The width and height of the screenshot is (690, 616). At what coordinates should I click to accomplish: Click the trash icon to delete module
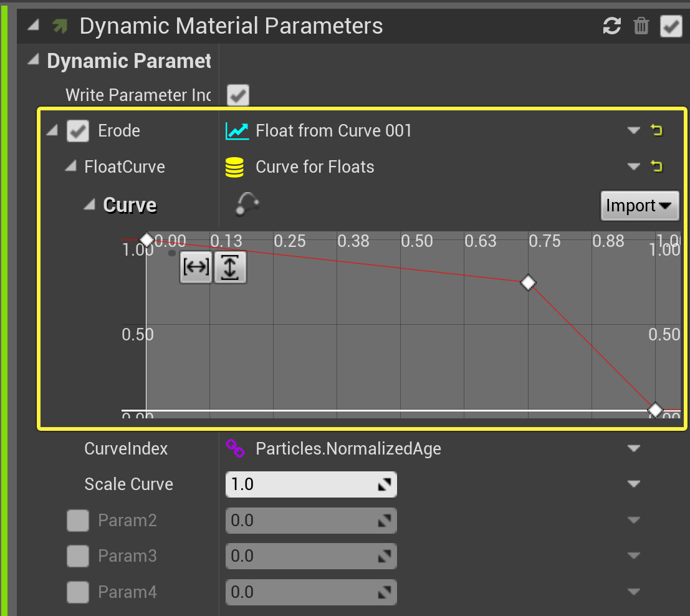[x=641, y=26]
